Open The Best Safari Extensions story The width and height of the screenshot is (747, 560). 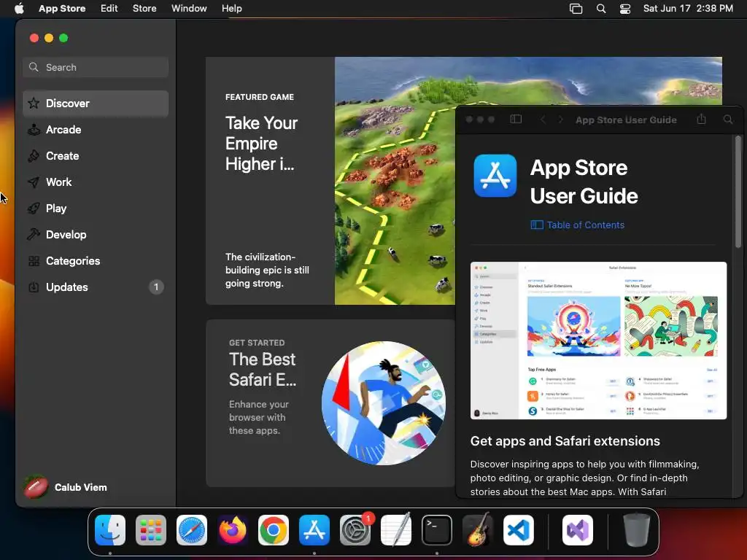point(330,402)
